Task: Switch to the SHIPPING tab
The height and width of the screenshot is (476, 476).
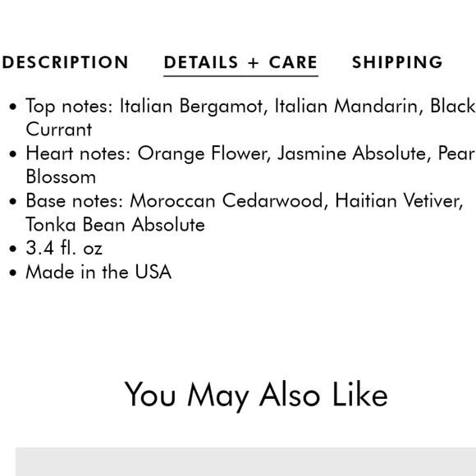Action: tap(397, 62)
